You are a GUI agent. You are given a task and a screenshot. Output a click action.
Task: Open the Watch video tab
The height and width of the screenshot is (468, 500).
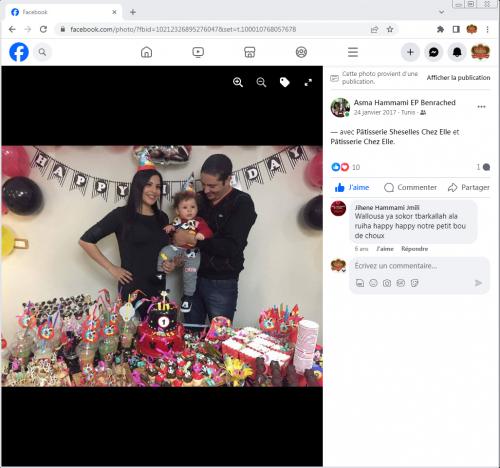pos(198,52)
